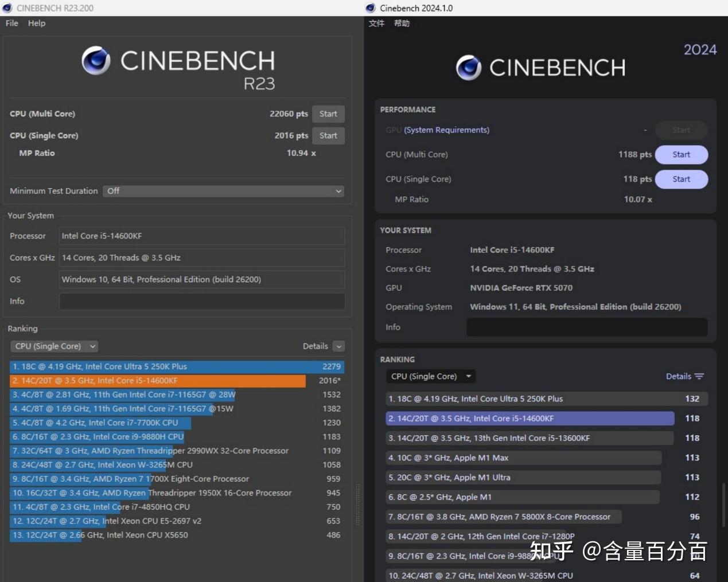Start the CPU (Multi Core) test in Cinebench 2024
The image size is (728, 582).
pyautogui.click(x=682, y=155)
